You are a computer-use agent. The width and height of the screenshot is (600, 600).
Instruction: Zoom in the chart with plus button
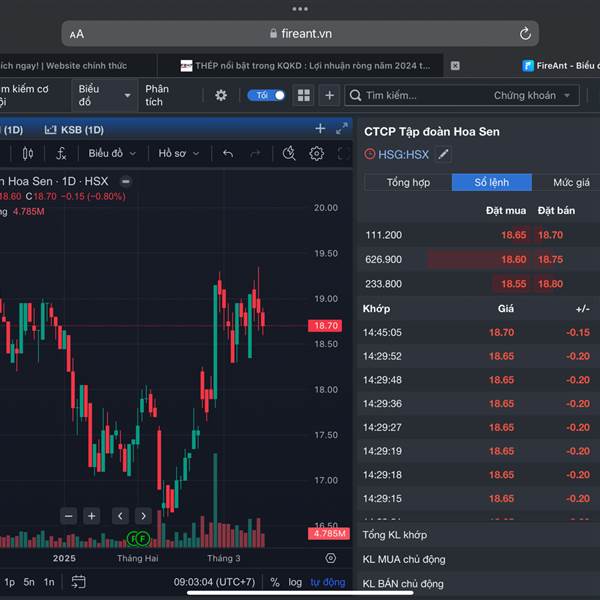91,516
